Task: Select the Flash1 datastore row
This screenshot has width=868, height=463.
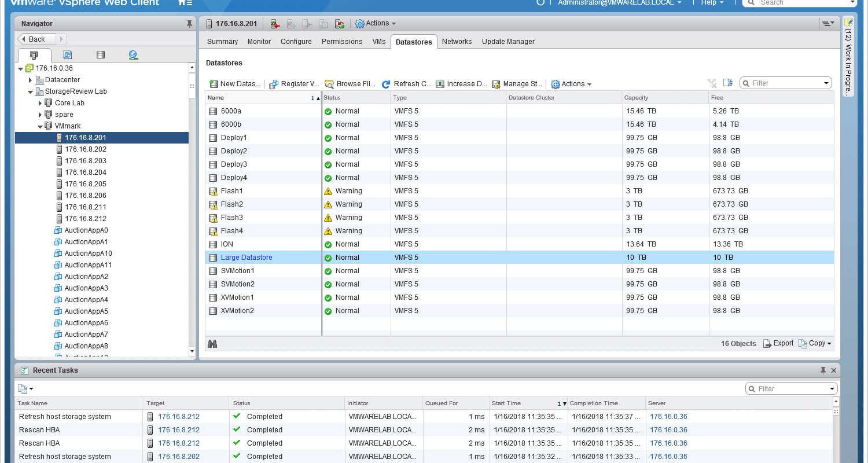Action: click(x=520, y=191)
